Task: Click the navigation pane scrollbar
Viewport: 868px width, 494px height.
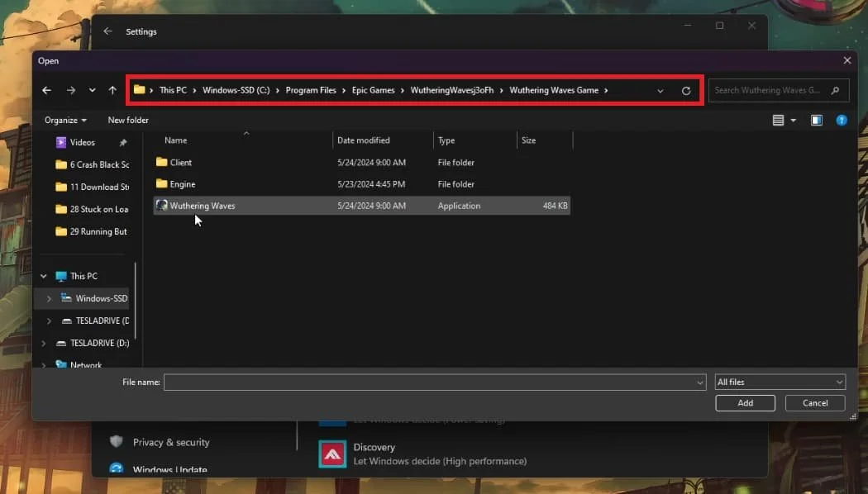Action: point(136,301)
